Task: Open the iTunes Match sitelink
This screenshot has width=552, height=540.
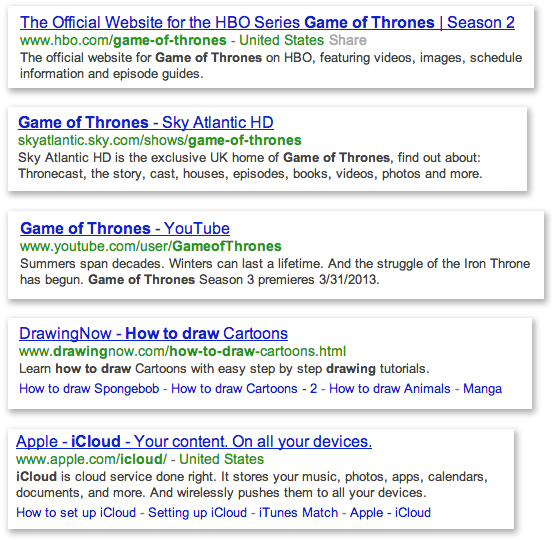Action: tap(298, 513)
